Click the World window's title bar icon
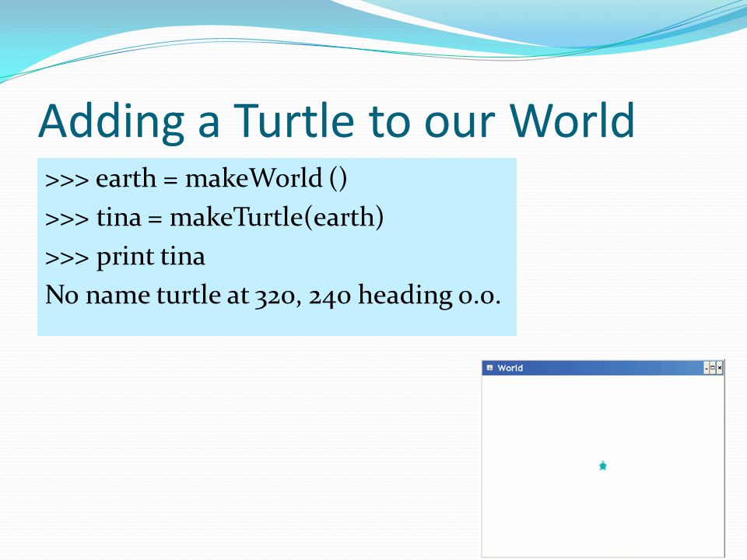 pos(489,368)
